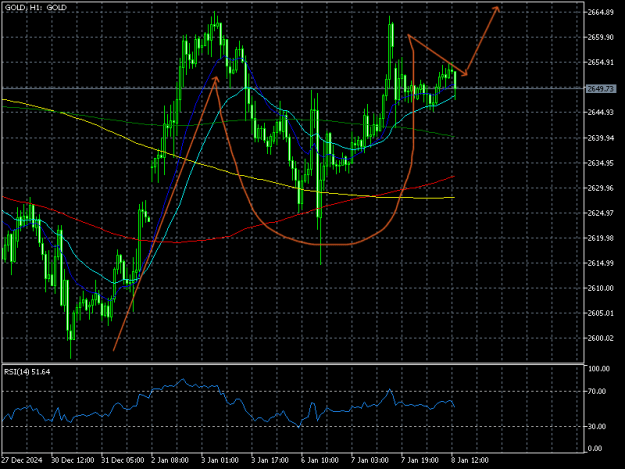Click RSI scale level 0.00
Screen dimensions: 625x469
point(595,449)
